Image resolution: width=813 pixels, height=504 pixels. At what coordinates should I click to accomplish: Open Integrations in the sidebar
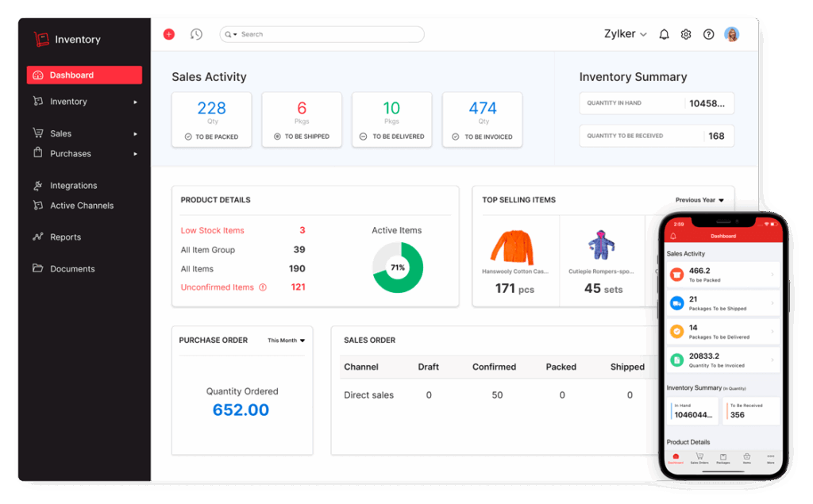click(x=74, y=186)
